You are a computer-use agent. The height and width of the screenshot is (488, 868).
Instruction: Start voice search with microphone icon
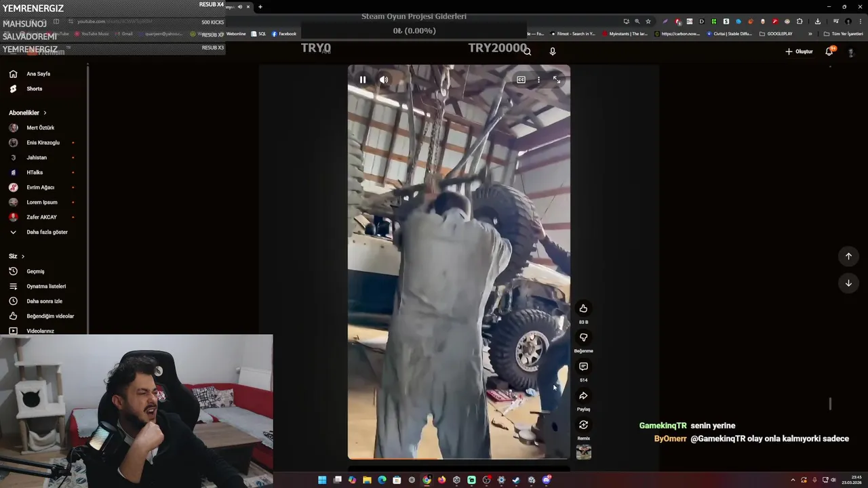point(553,52)
